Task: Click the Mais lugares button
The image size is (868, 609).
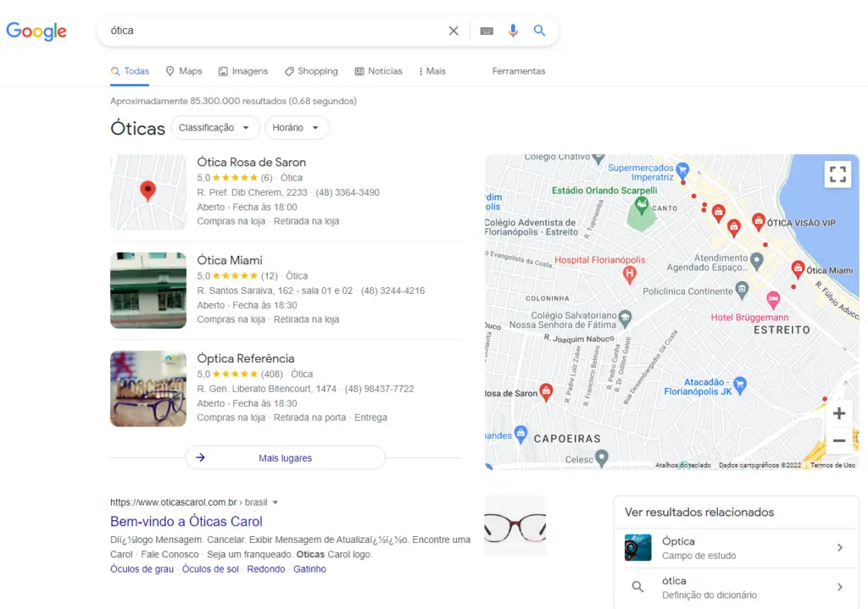Action: 285,458
